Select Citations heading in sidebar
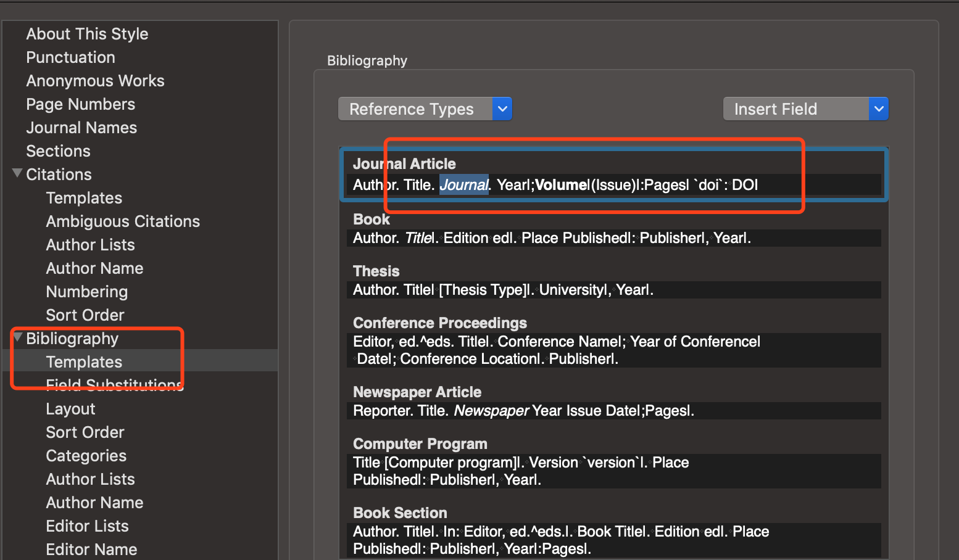This screenshot has height=560, width=959. tap(59, 175)
